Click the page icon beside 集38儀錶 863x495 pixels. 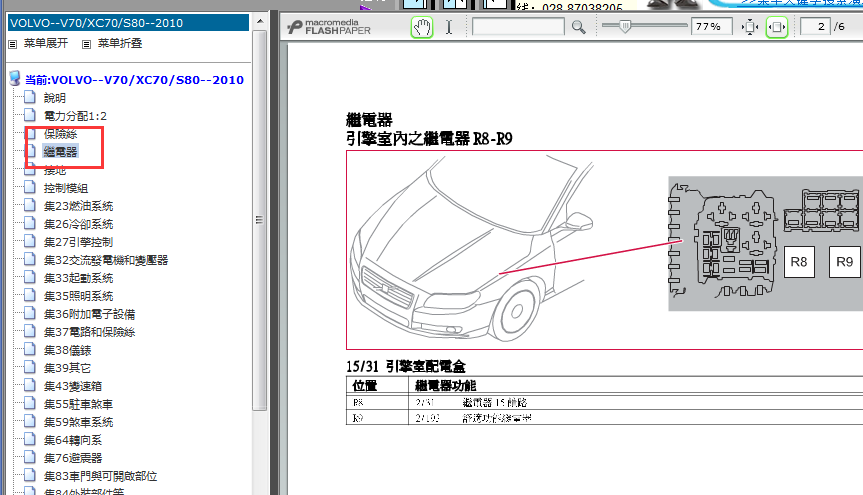[30, 350]
